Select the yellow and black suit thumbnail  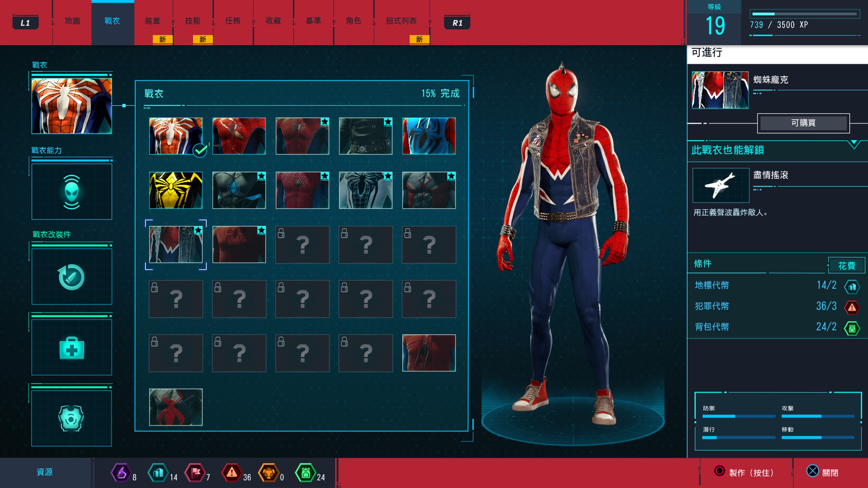click(x=176, y=190)
